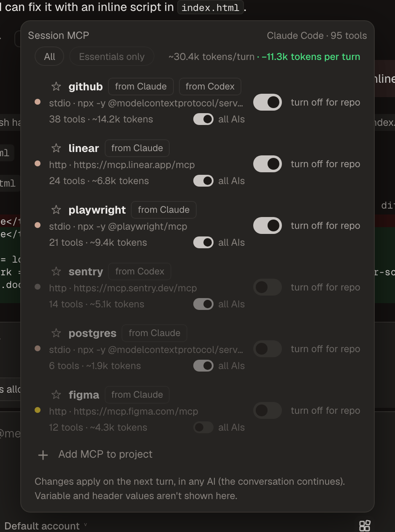The image size is (395, 532).
Task: Click the github server name
Action: pyautogui.click(x=86, y=87)
